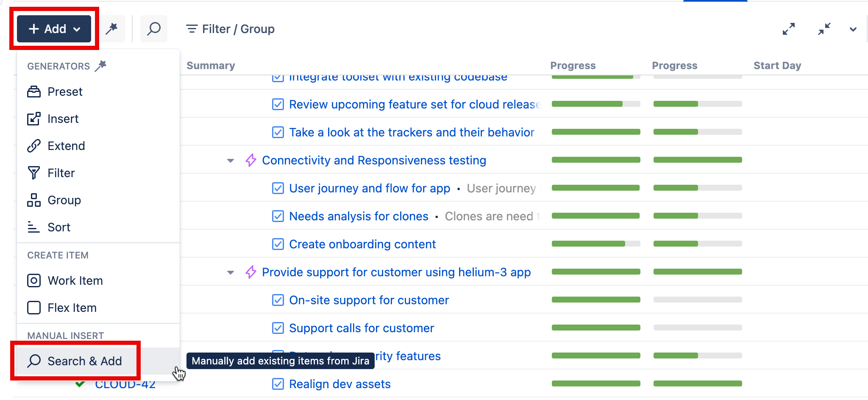Viewport: 868px width, 400px height.
Task: Click progress bar for On-site support for customer
Action: [595, 300]
